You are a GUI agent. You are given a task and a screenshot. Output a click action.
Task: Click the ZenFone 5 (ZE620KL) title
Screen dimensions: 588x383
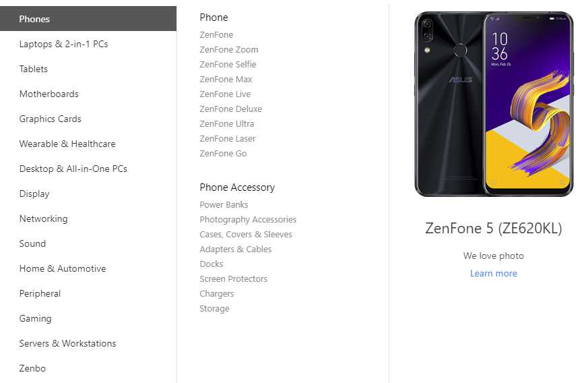[x=494, y=228]
